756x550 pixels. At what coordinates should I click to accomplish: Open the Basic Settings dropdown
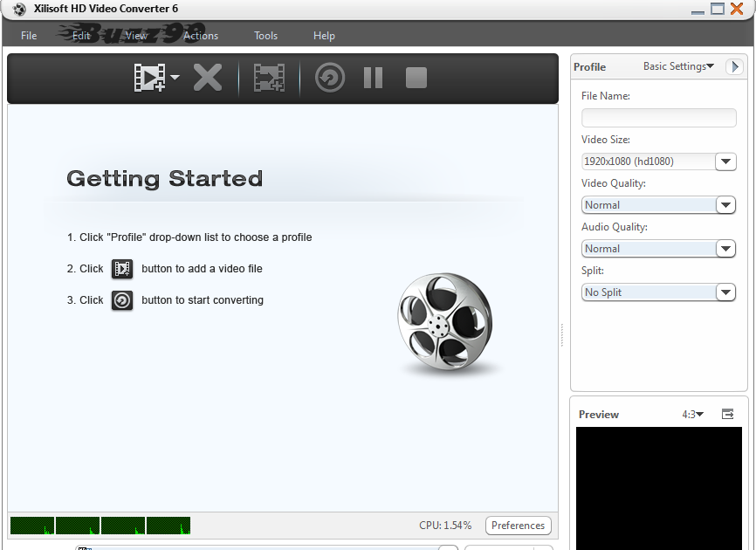[x=678, y=66]
